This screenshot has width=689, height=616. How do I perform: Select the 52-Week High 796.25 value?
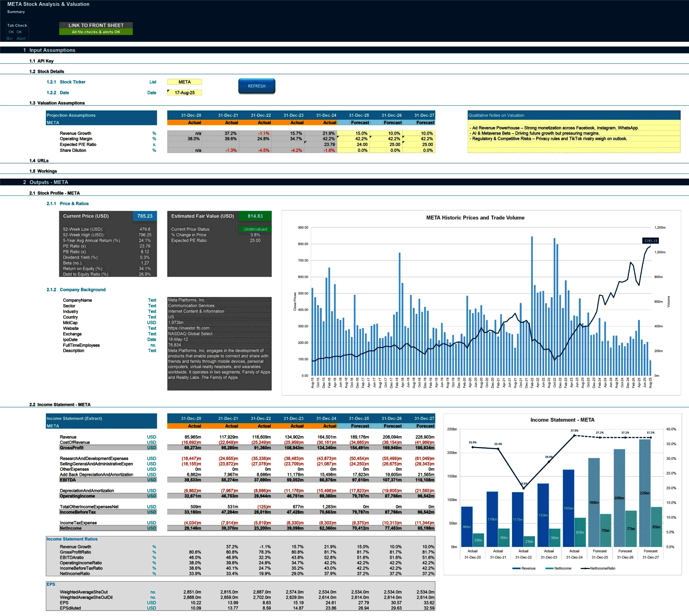(x=145, y=235)
